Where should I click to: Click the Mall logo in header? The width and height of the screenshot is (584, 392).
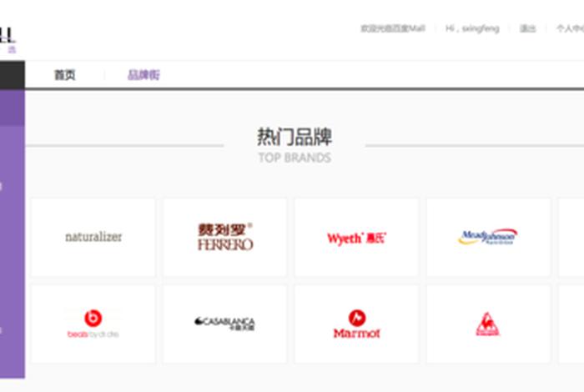8,39
